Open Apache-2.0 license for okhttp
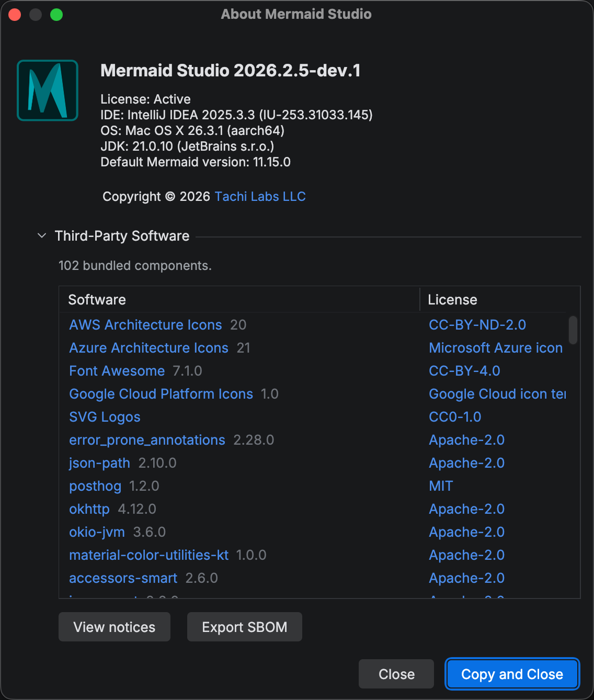 point(466,509)
